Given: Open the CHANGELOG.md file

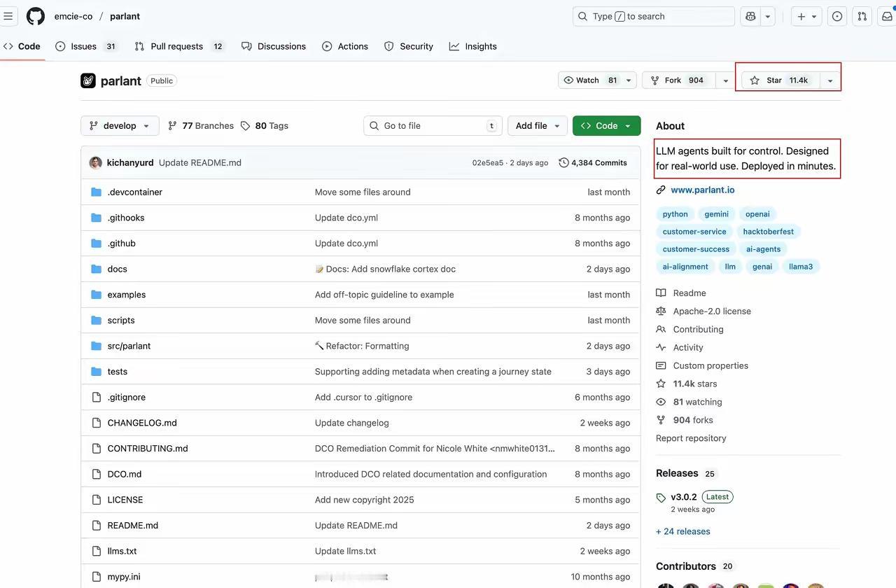Looking at the screenshot, I should (142, 423).
